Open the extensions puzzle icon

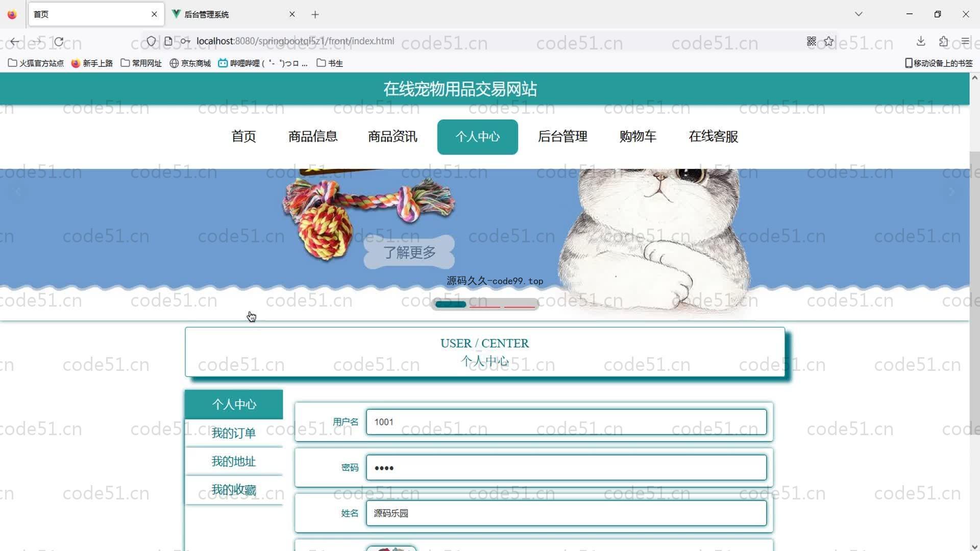pyautogui.click(x=943, y=41)
